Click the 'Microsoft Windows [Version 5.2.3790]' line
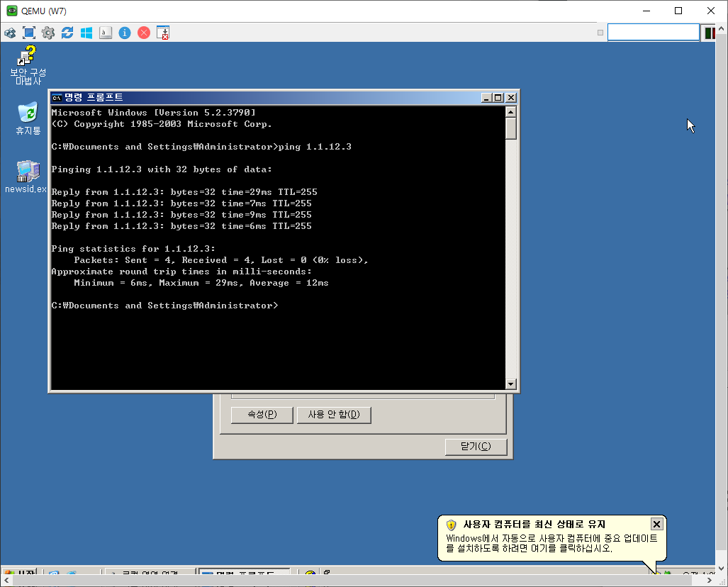Viewport: 728px width, 587px height. pyautogui.click(x=154, y=113)
